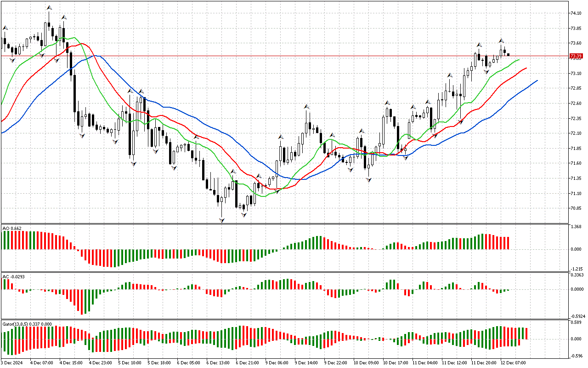Select the last up fractal arrow near 12 Dec 07:00
This screenshot has width=588, height=368.
click(x=502, y=40)
